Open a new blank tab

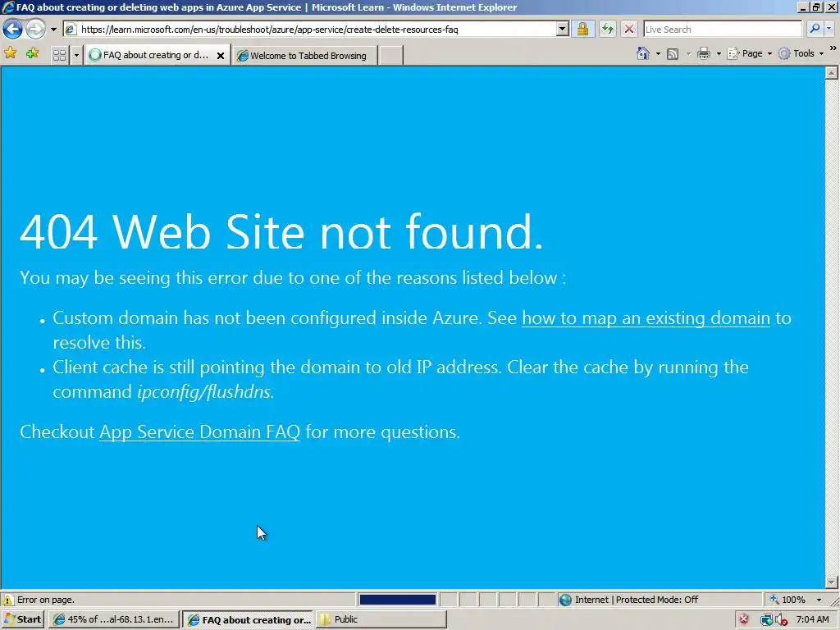coord(390,56)
